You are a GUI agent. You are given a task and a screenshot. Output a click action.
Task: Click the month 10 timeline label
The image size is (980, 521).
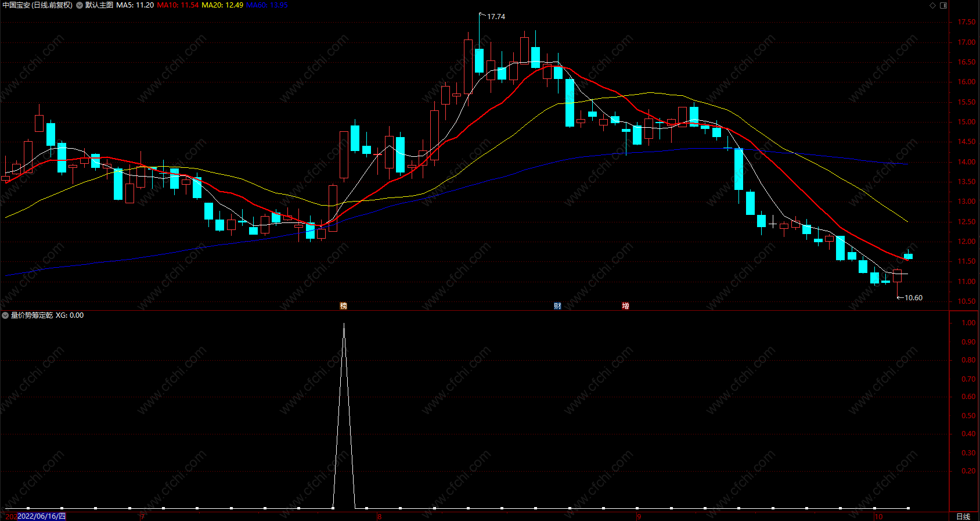[x=878, y=516]
